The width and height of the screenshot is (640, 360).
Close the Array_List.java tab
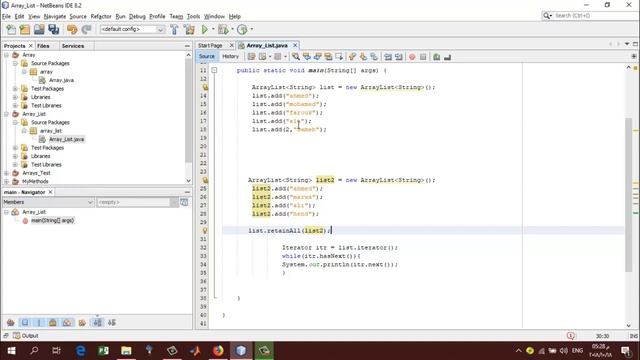click(x=295, y=45)
